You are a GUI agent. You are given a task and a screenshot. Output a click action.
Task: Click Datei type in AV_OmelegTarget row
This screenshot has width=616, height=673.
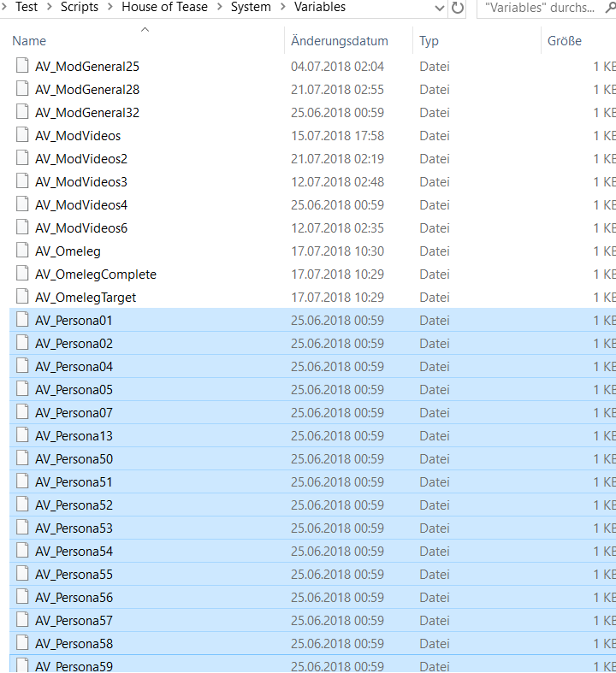tap(435, 298)
